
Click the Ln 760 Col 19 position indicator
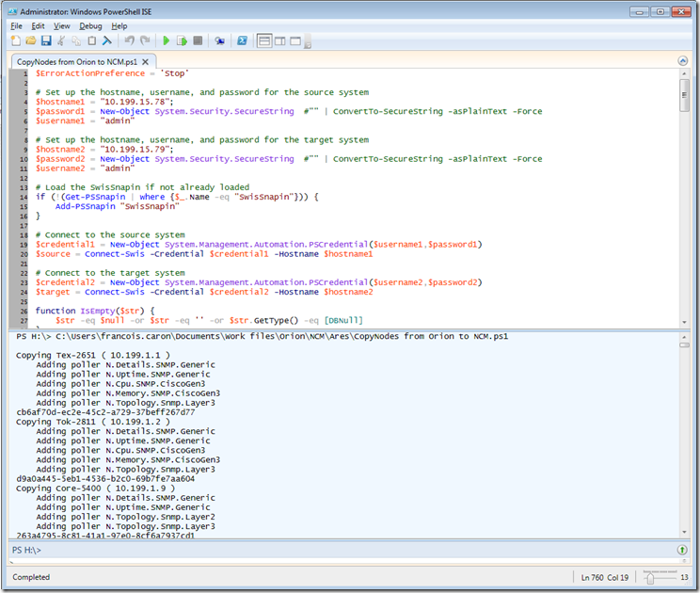(604, 577)
